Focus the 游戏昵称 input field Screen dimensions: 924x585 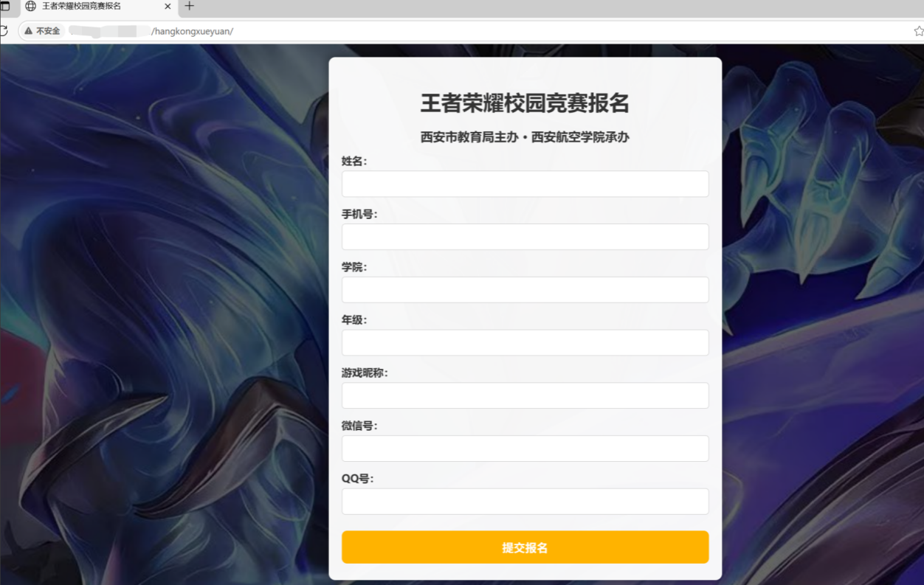tap(525, 395)
